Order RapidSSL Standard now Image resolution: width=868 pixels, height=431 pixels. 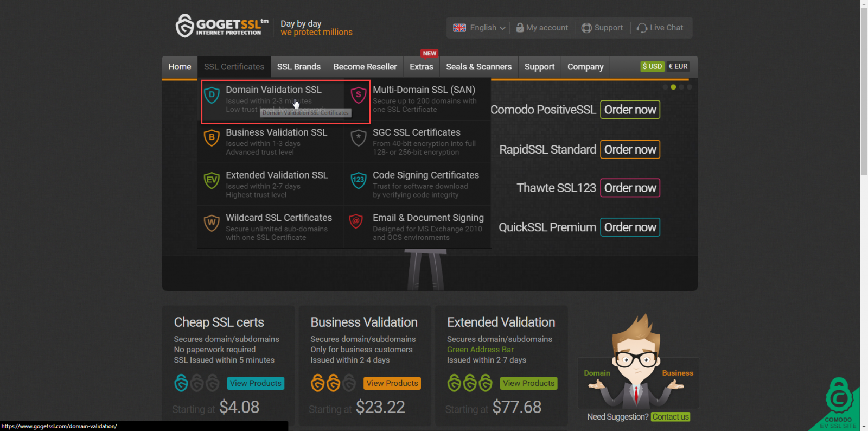coord(630,149)
